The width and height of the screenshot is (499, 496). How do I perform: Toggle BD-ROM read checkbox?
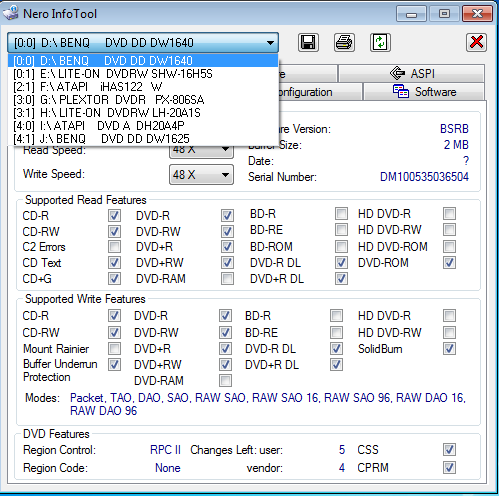coord(341,247)
